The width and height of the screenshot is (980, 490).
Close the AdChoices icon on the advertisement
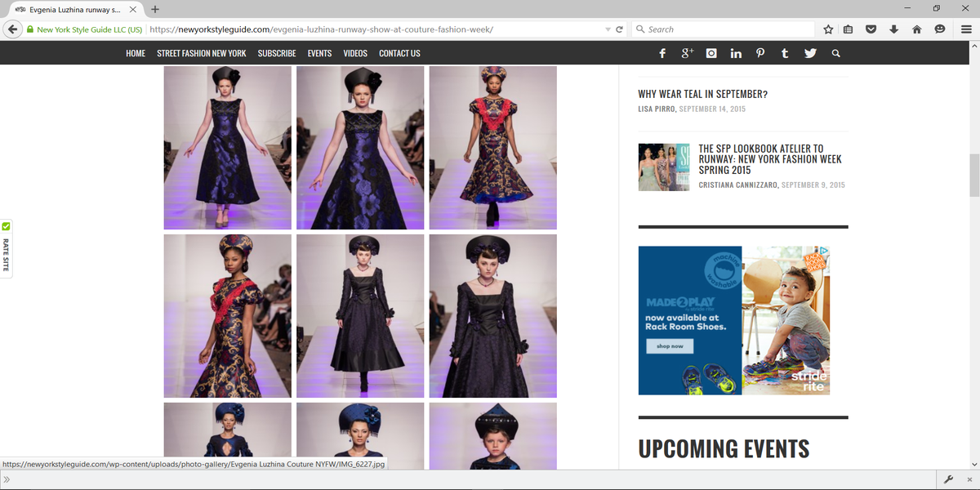824,252
